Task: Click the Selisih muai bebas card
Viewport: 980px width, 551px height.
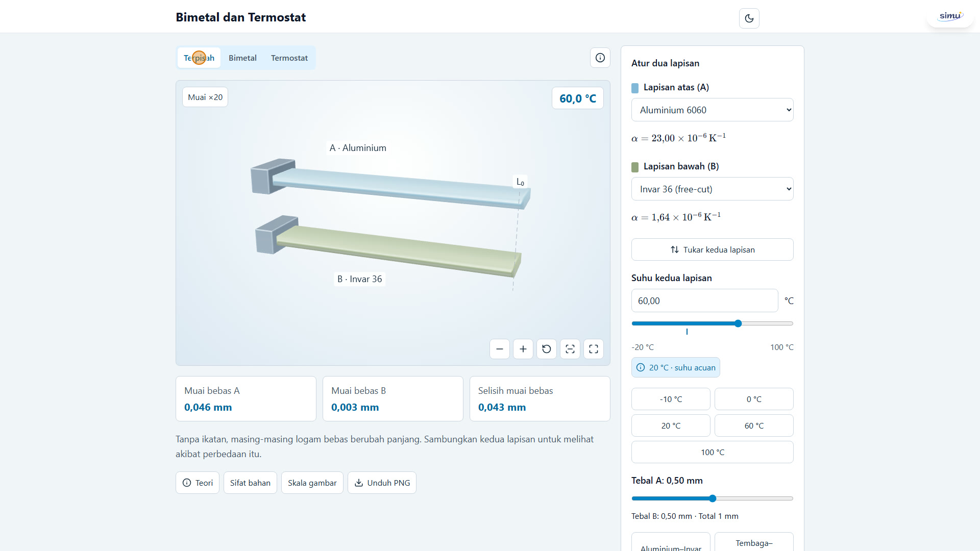Action: (540, 398)
